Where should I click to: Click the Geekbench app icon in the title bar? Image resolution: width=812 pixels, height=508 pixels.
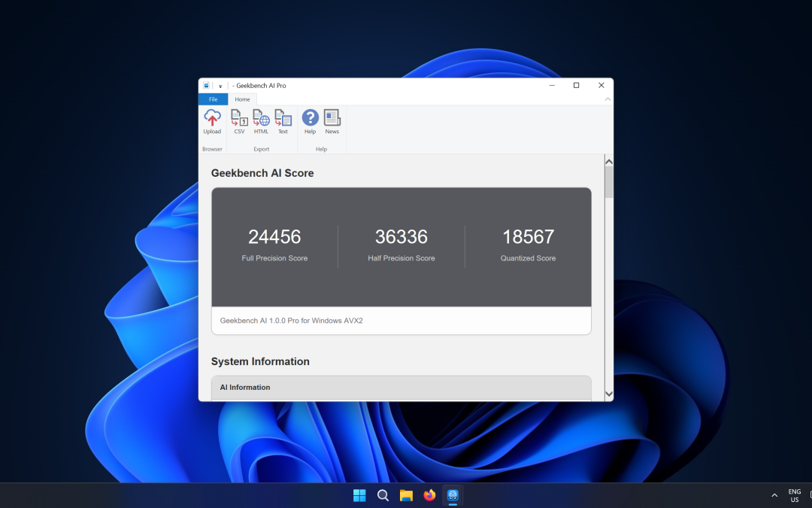[x=207, y=86]
